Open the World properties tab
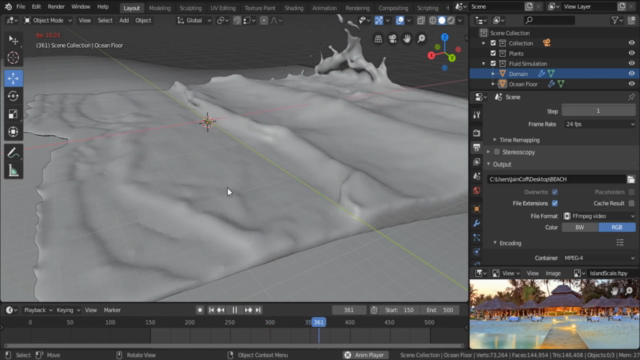Viewport: 640px width, 360px height. click(x=476, y=191)
